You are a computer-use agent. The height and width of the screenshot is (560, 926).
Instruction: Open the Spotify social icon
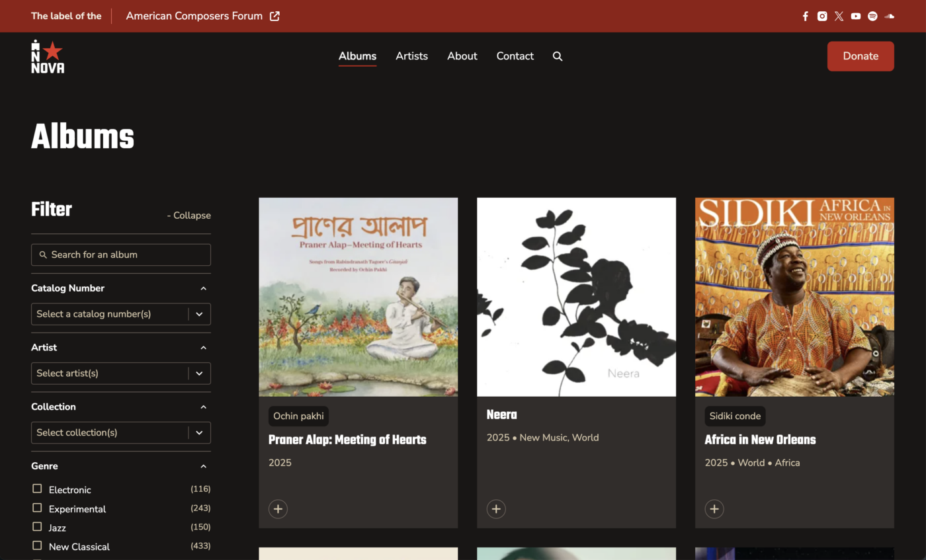tap(872, 16)
